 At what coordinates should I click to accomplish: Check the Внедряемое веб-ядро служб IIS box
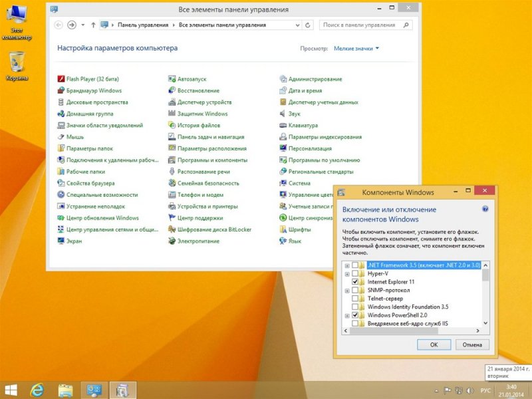[355, 323]
